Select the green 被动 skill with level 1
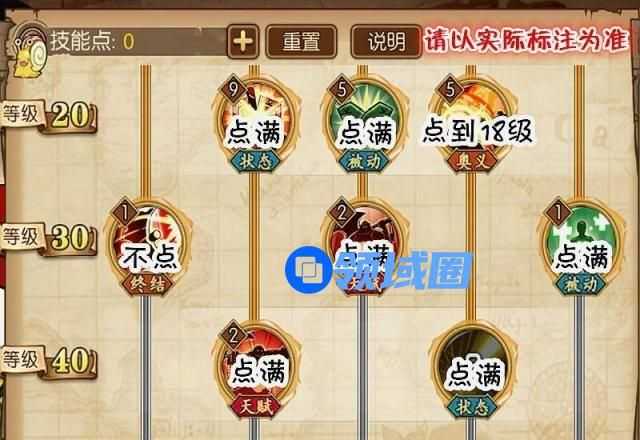 coord(580,246)
